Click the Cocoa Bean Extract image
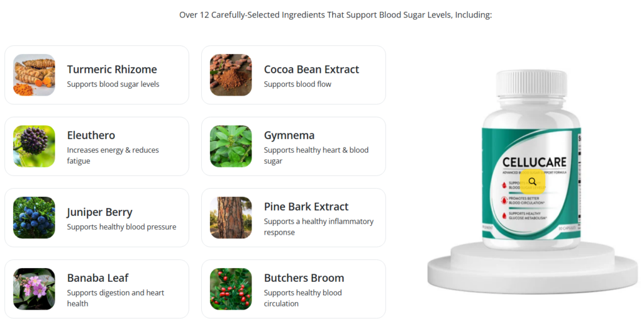644x324 pixels. click(231, 75)
